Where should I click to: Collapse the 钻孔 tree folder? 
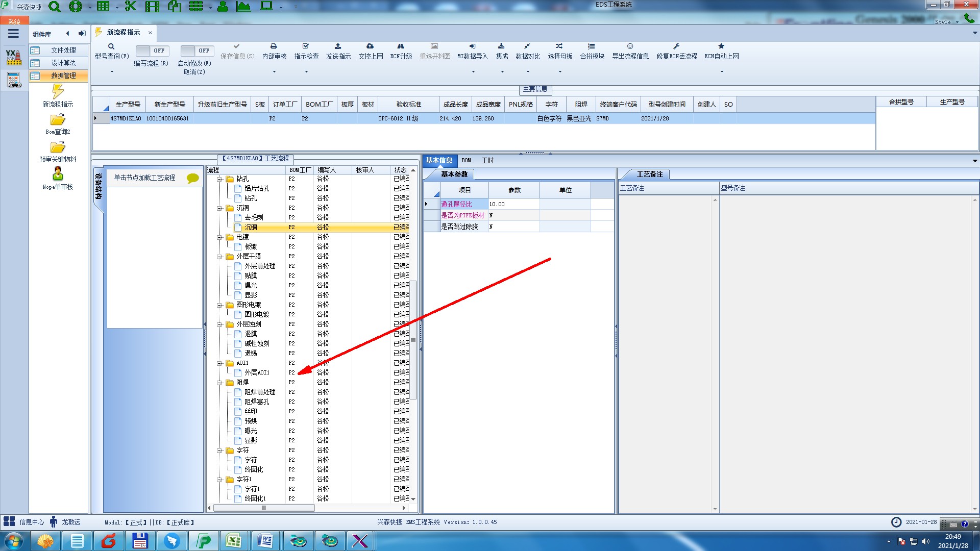pos(219,179)
